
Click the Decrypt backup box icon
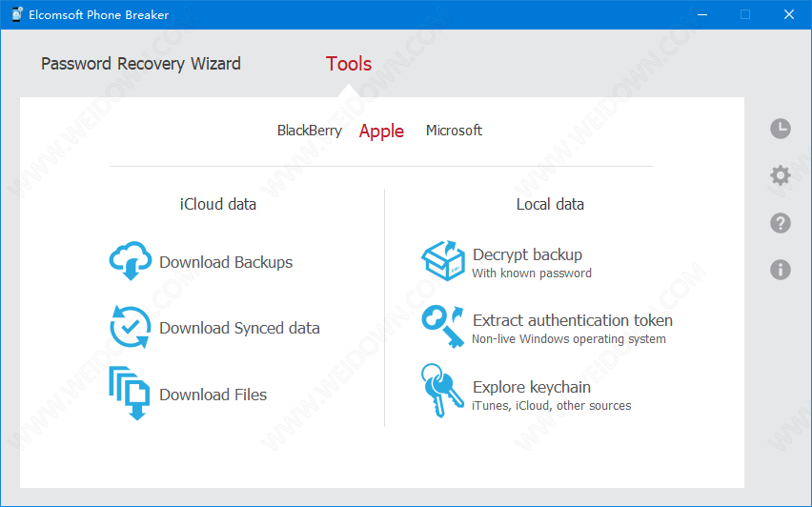(443, 260)
